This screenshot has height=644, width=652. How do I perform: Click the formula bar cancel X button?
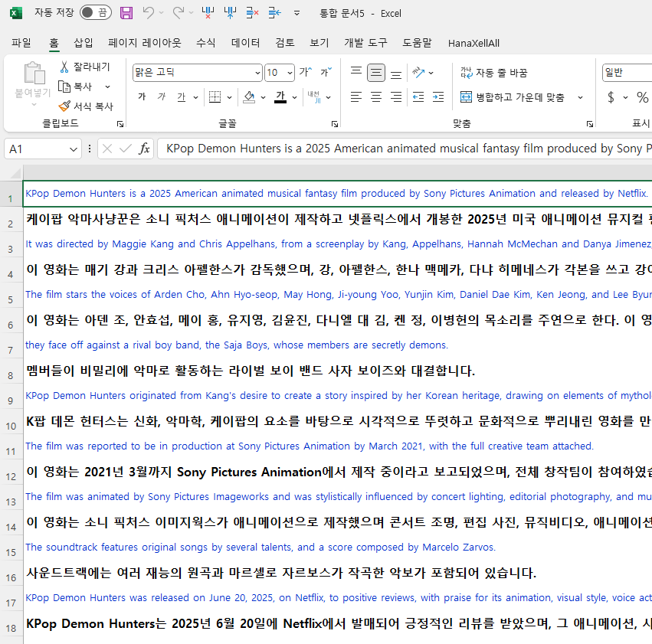pos(106,149)
